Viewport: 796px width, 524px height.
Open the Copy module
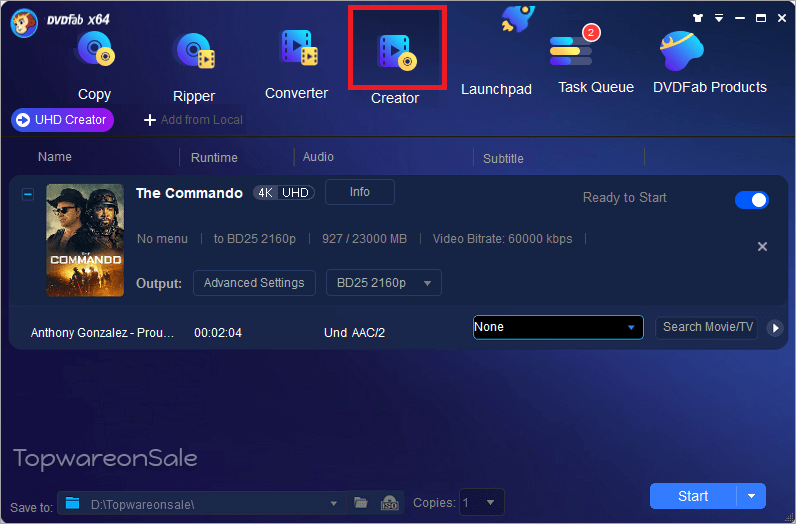(94, 66)
